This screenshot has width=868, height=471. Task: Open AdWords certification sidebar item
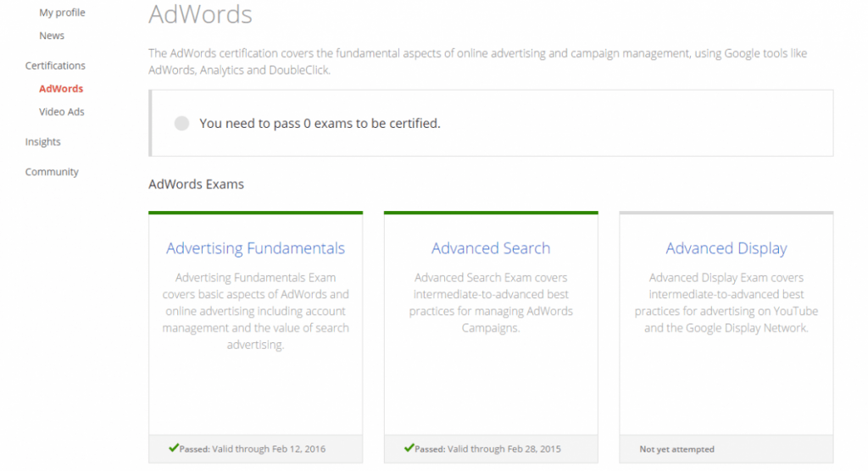coord(61,89)
